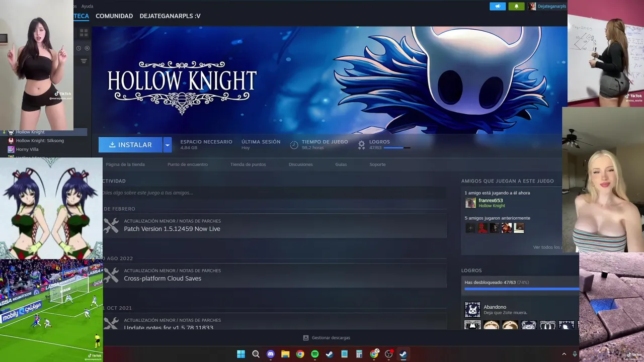Open the green notifications bell
The width and height of the screenshot is (644, 362).
(516, 6)
